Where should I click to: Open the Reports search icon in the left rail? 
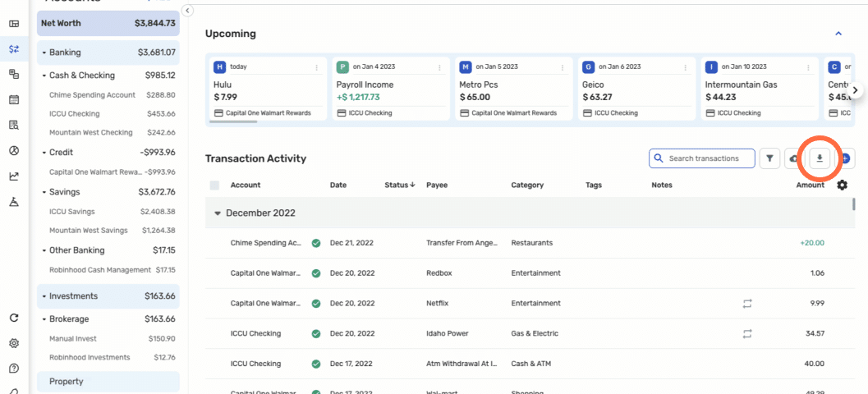[15, 125]
